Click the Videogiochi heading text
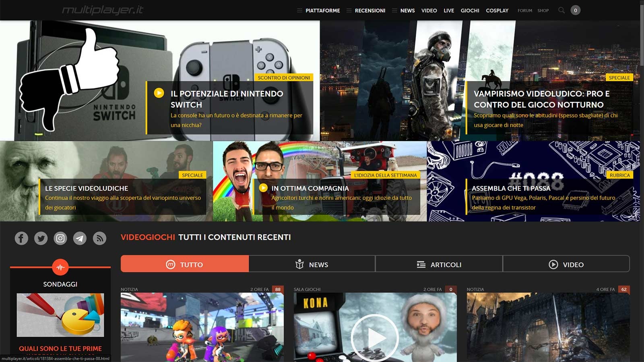The height and width of the screenshot is (362, 644). pos(148,237)
